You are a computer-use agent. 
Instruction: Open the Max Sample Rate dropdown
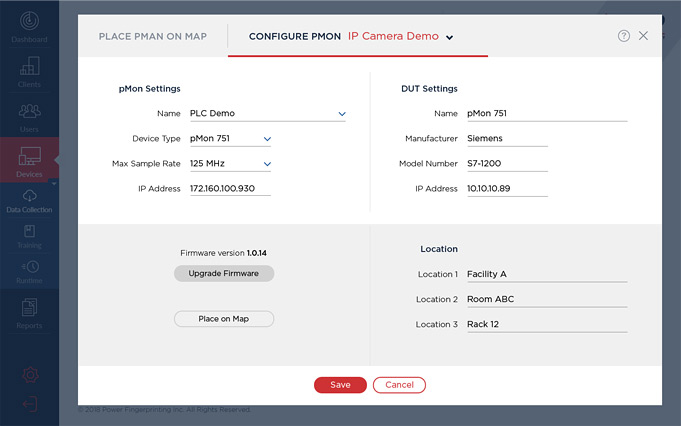pos(230,164)
